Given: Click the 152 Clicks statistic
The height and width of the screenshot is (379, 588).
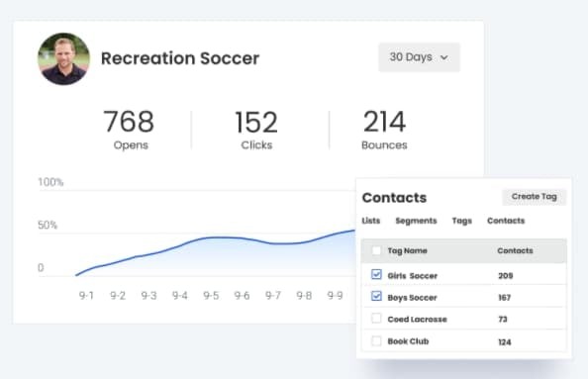Looking at the screenshot, I should (x=256, y=130).
